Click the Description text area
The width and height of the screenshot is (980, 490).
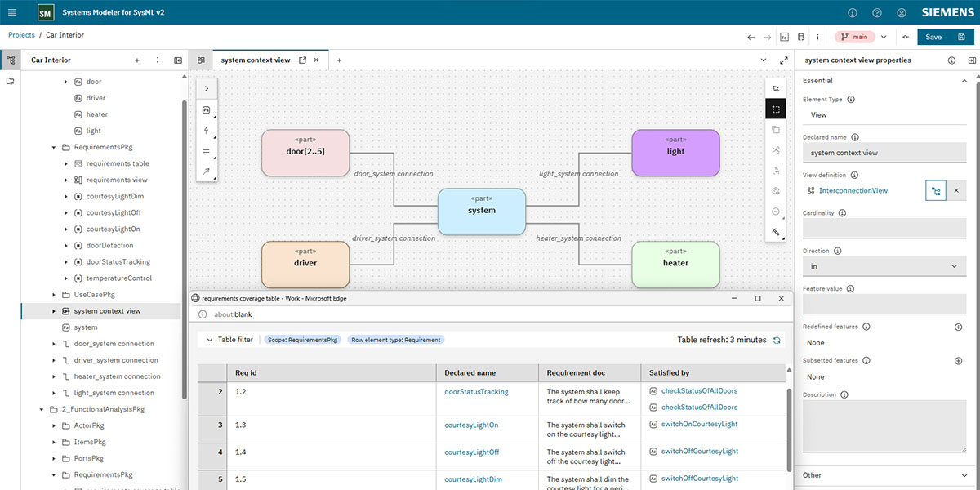[x=884, y=426]
